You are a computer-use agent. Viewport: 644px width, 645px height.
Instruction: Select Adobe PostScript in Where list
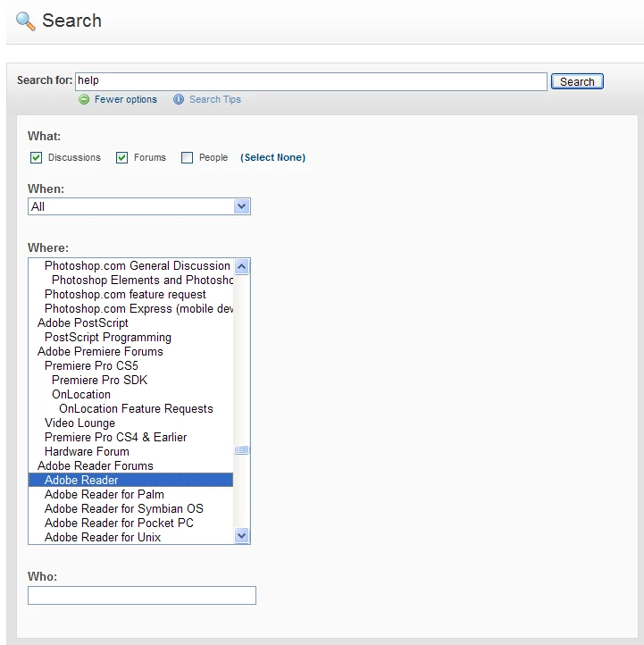coord(130,322)
